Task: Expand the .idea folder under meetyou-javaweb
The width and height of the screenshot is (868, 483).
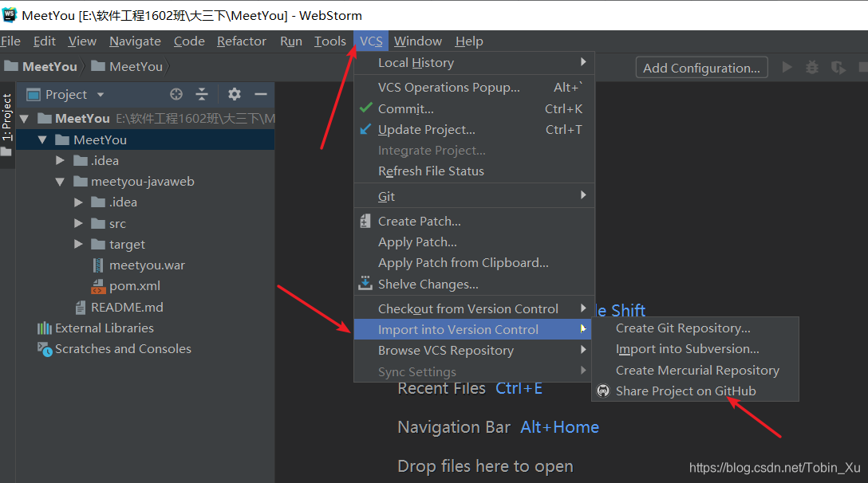Action: click(x=78, y=202)
